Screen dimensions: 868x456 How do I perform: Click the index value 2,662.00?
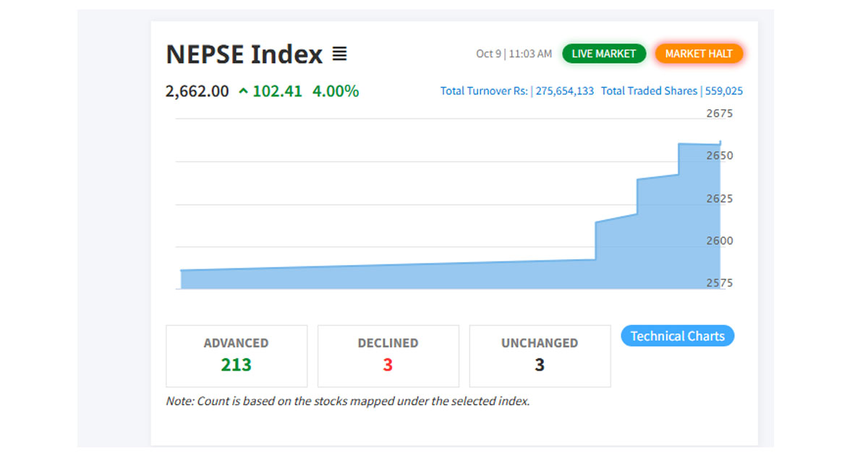tap(197, 91)
